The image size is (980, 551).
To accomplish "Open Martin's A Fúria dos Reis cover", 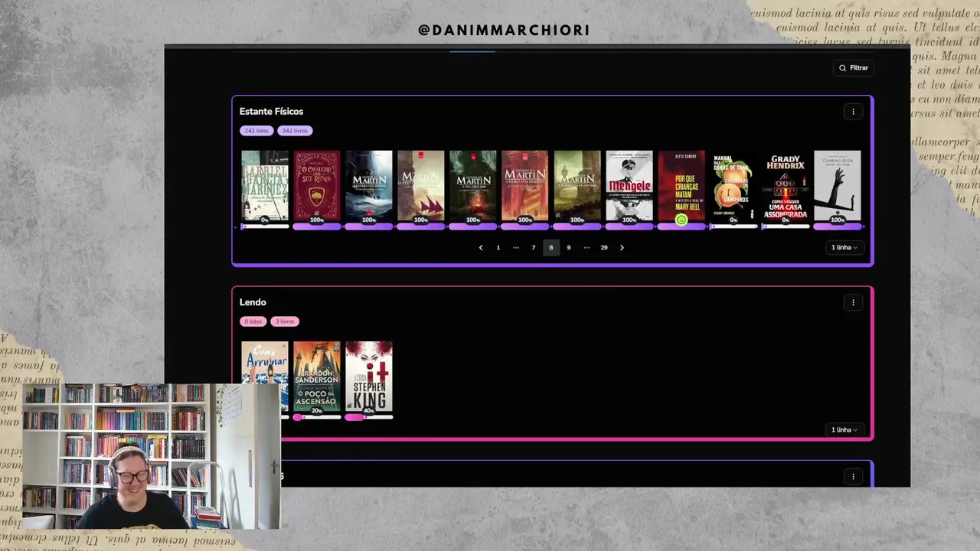I will coord(473,186).
